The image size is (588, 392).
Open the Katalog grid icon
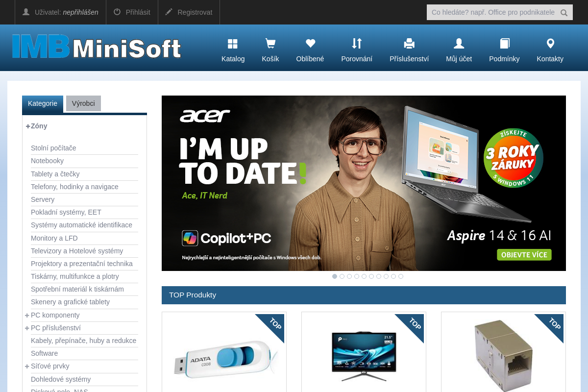(x=233, y=44)
